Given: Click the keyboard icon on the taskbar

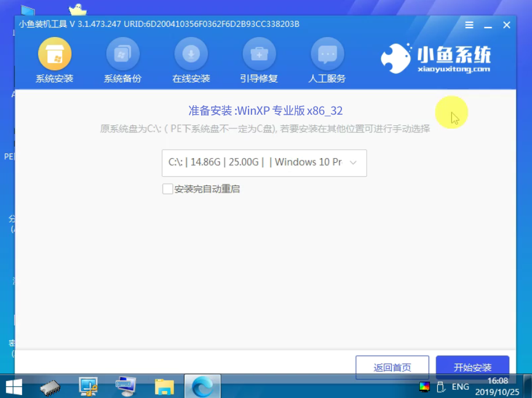Looking at the screenshot, I should (126, 386).
